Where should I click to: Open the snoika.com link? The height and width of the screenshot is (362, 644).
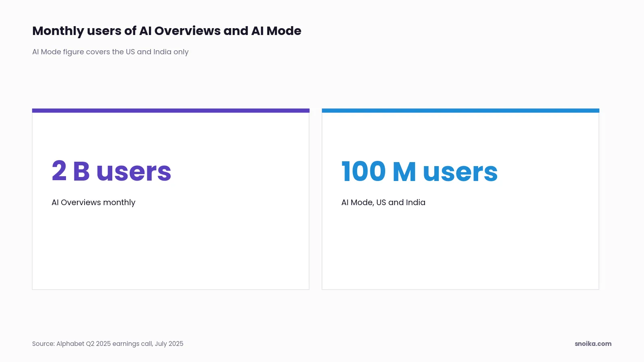593,343
